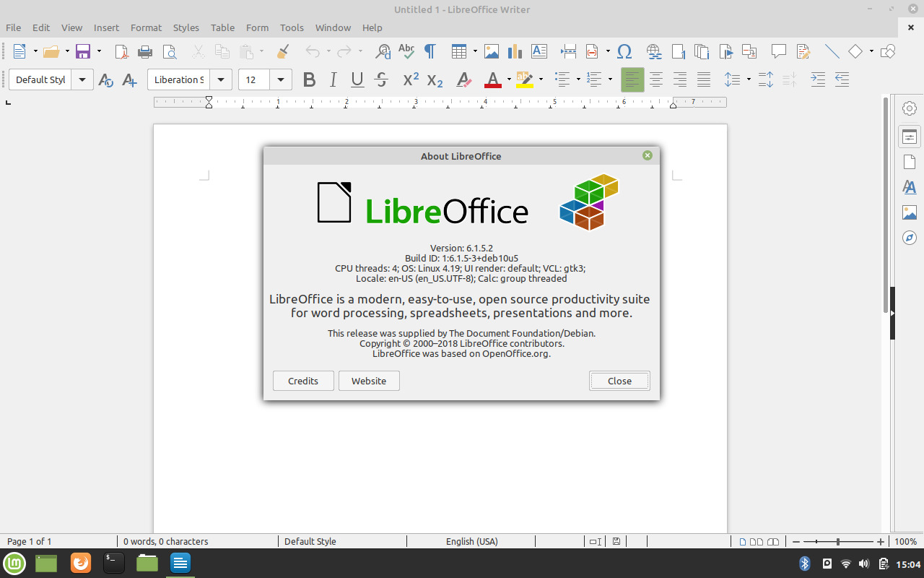Click the vertical scrollbar

pyautogui.click(x=886, y=204)
